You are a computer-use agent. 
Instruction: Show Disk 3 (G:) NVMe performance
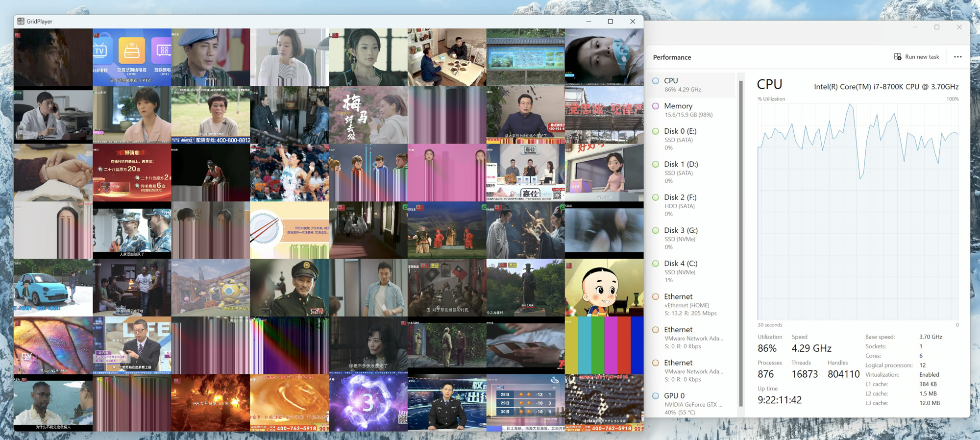click(692, 238)
